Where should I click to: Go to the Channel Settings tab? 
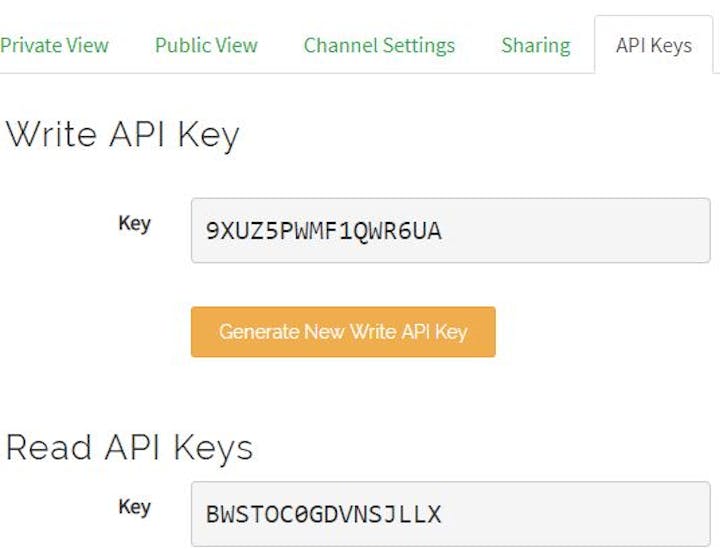click(x=379, y=45)
